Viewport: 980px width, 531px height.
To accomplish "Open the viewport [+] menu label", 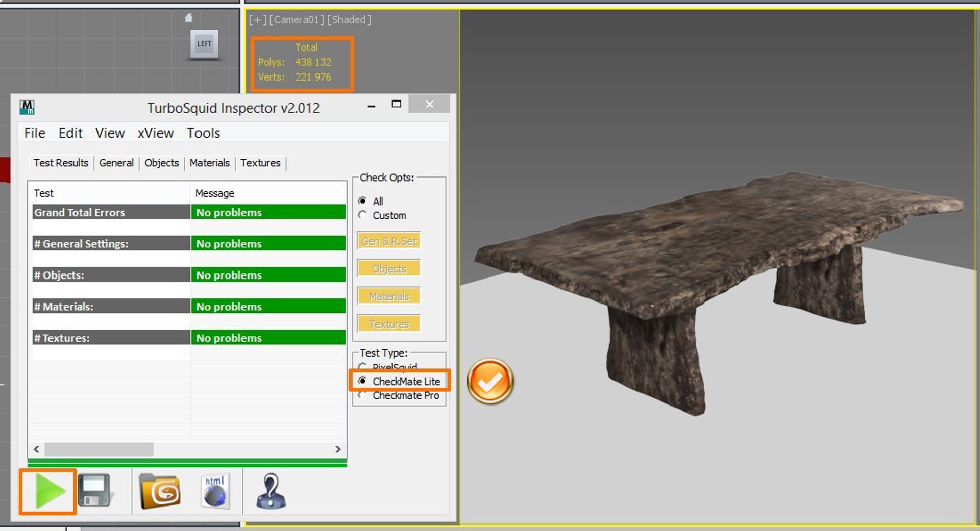I will (257, 20).
